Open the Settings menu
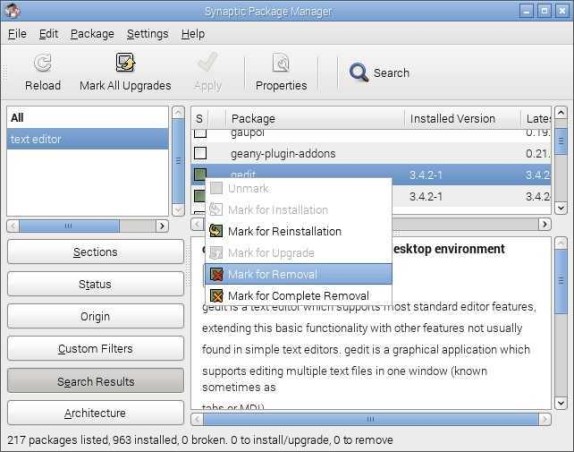The width and height of the screenshot is (574, 452). [148, 34]
